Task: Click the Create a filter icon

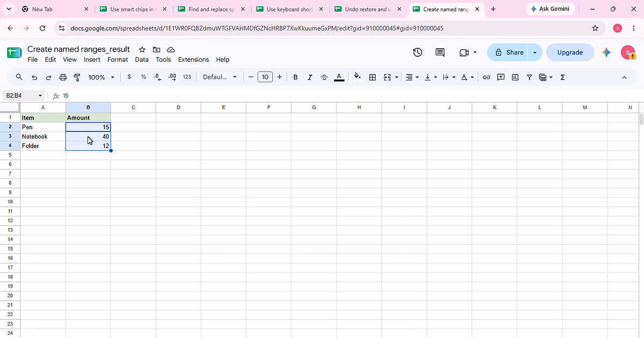Action: 529,77
